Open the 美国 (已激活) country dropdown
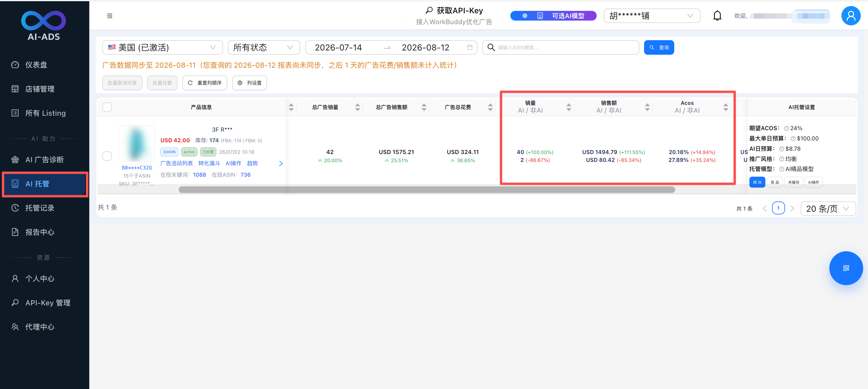The image size is (868, 389). point(162,47)
